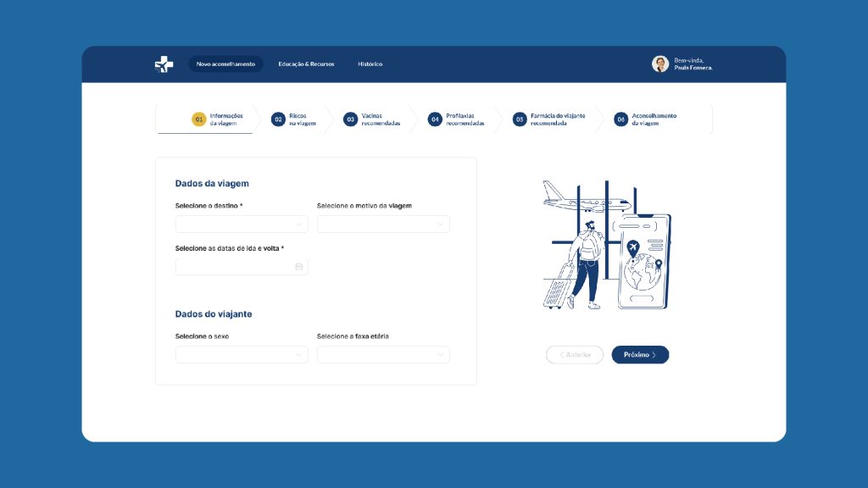Open the destination dropdown
The width and height of the screenshot is (868, 488).
click(242, 225)
